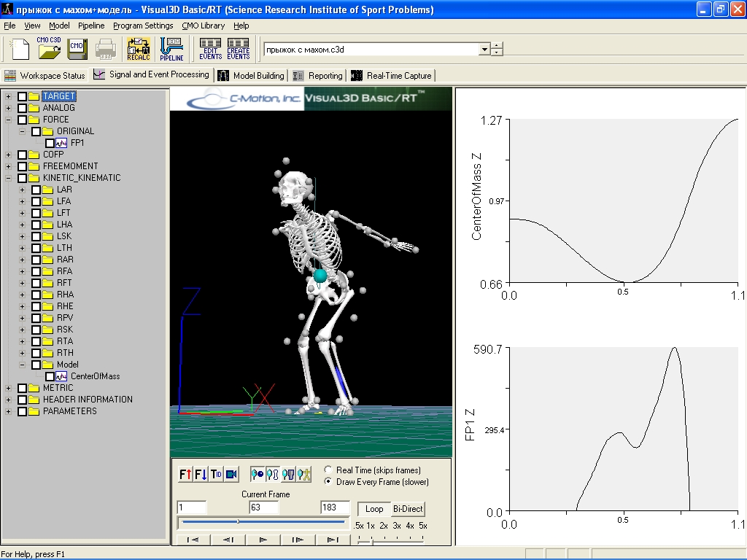
Task: Toggle bone segment display icon
Action: (273, 474)
